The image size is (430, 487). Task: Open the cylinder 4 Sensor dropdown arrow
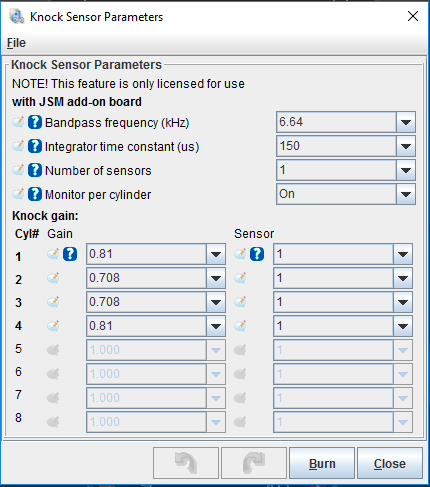[x=403, y=326]
